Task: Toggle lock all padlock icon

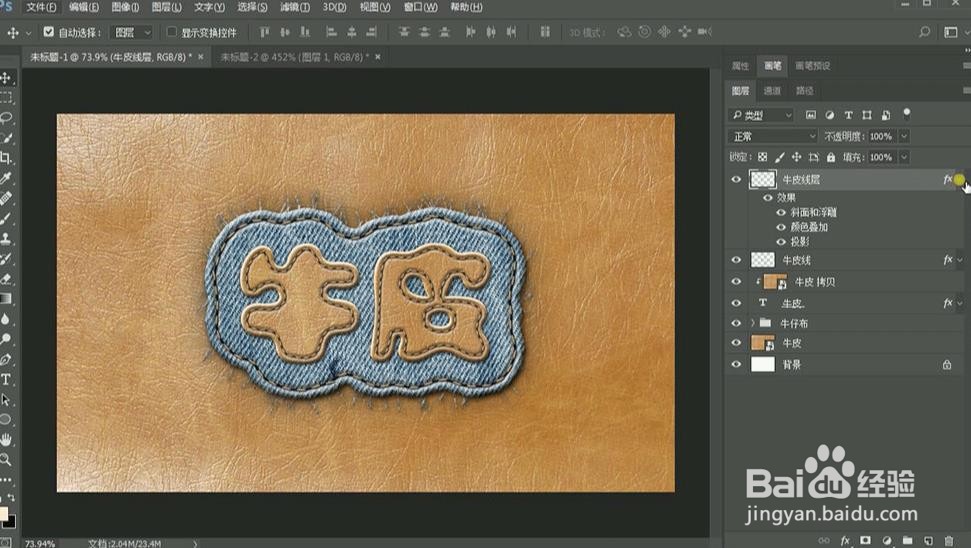Action: click(x=830, y=157)
